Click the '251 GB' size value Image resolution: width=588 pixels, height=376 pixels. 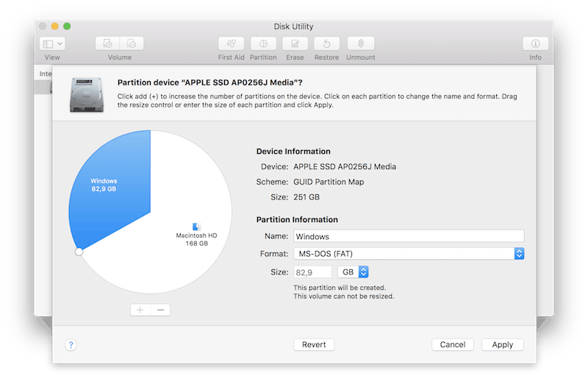(x=306, y=197)
